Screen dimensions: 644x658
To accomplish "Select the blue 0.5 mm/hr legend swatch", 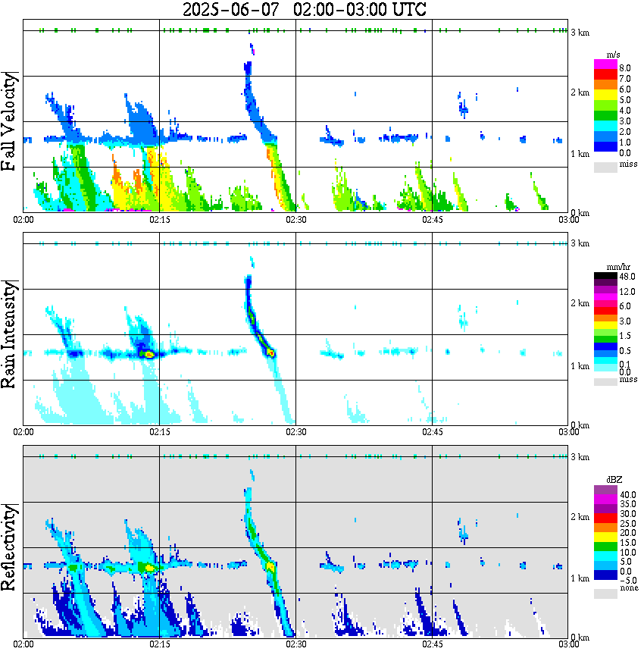I will coord(605,346).
